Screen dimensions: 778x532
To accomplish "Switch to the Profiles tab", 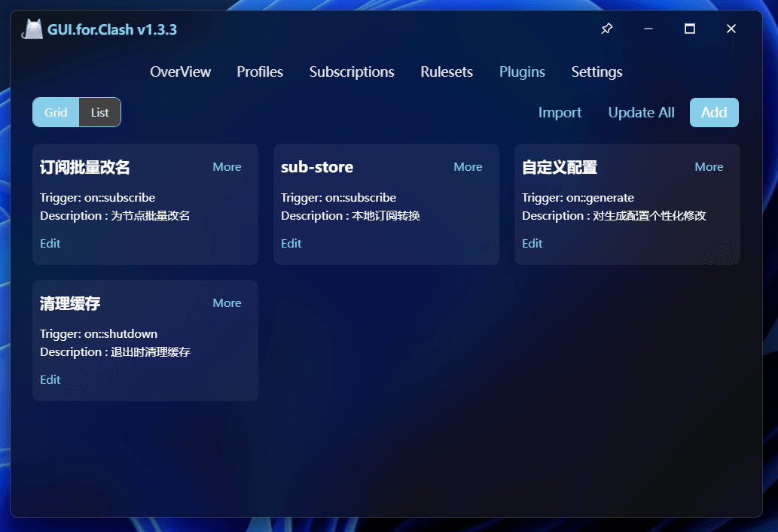I will click(x=260, y=72).
